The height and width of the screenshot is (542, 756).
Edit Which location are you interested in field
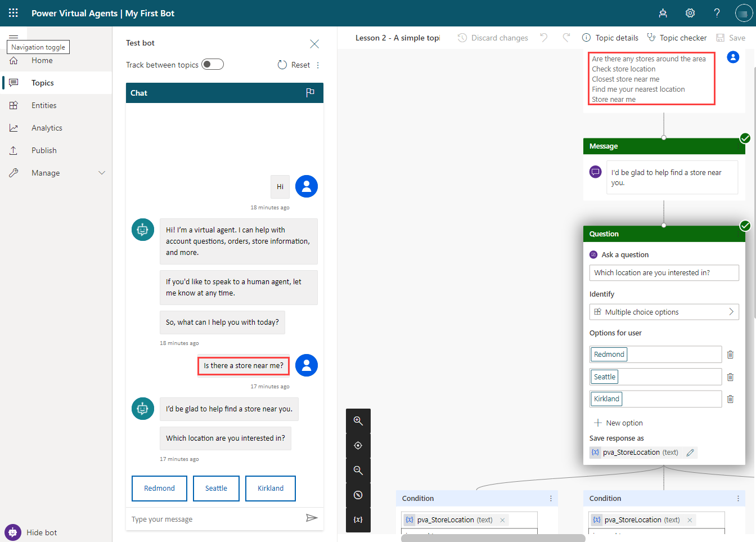point(664,272)
